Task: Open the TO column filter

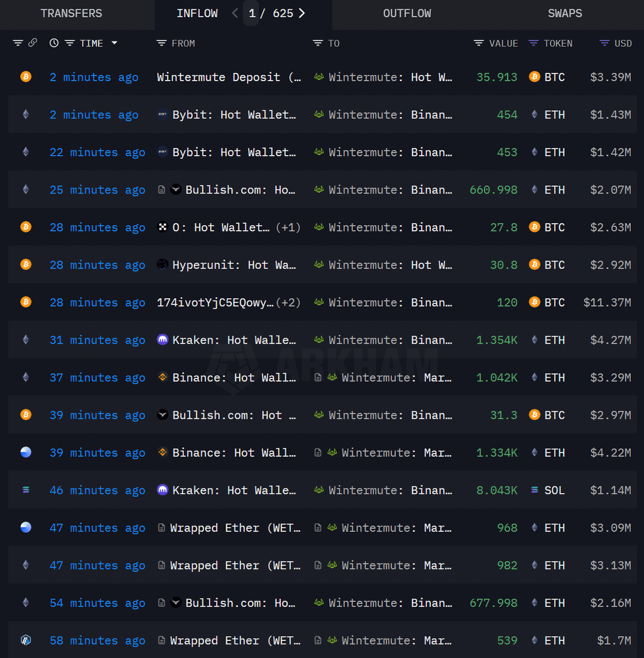Action: (x=318, y=43)
